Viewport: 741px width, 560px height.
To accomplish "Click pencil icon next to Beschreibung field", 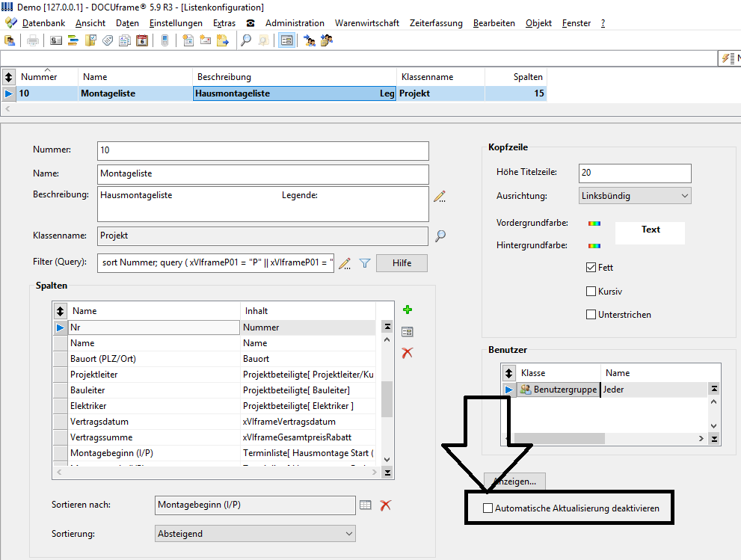I will [440, 197].
